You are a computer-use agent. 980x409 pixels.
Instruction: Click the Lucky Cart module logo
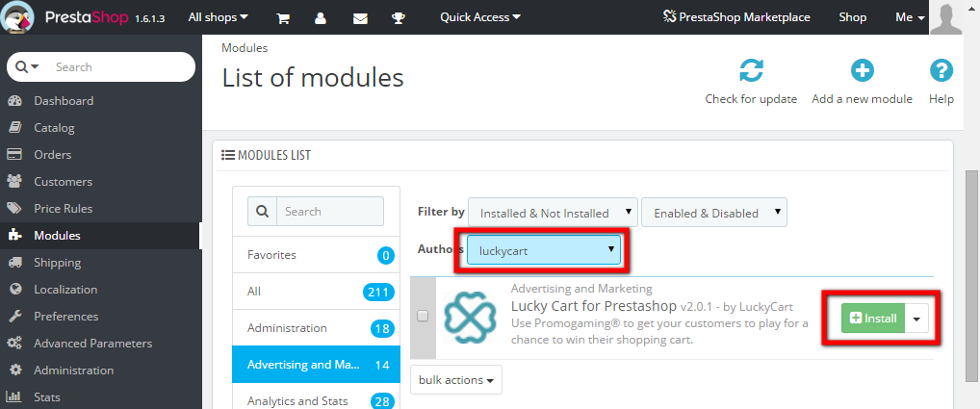click(x=471, y=318)
